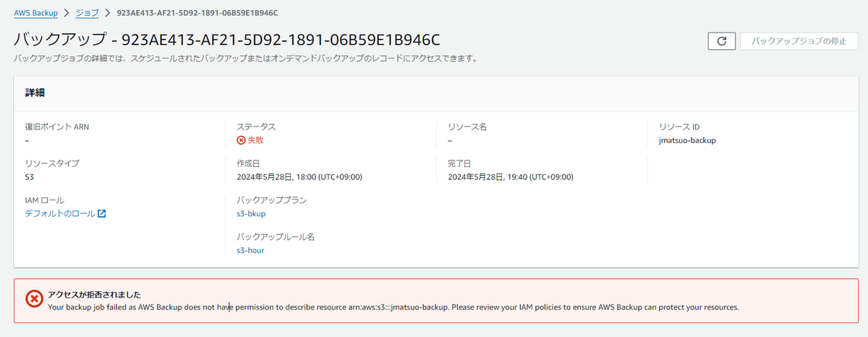Click the 完了日 label
The image size is (868, 337).
tap(459, 163)
